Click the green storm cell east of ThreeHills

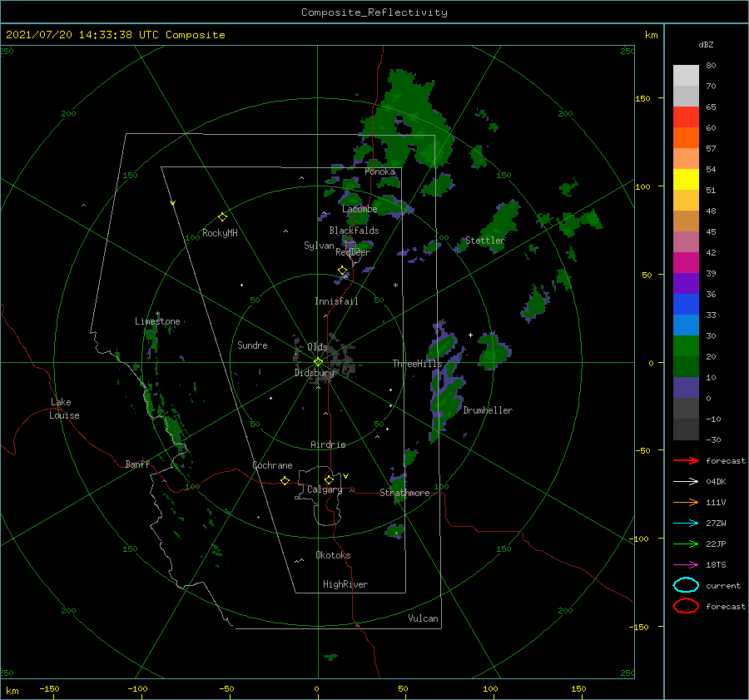(494, 352)
